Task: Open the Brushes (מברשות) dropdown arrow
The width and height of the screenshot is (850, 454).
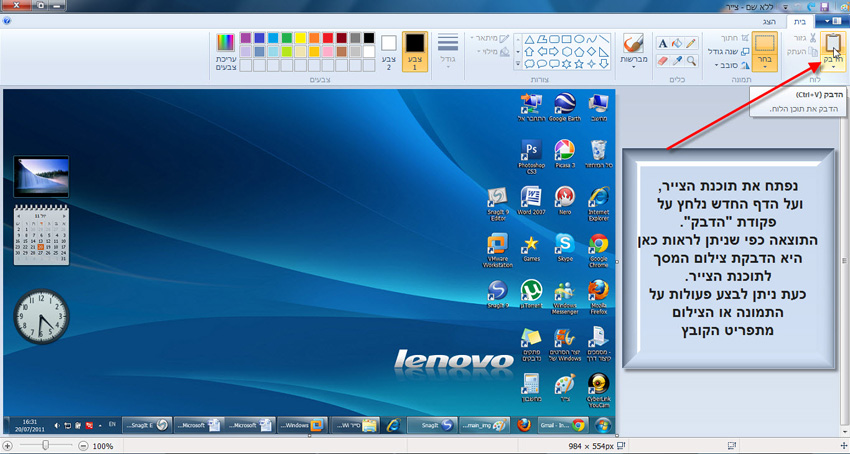Action: click(x=634, y=67)
